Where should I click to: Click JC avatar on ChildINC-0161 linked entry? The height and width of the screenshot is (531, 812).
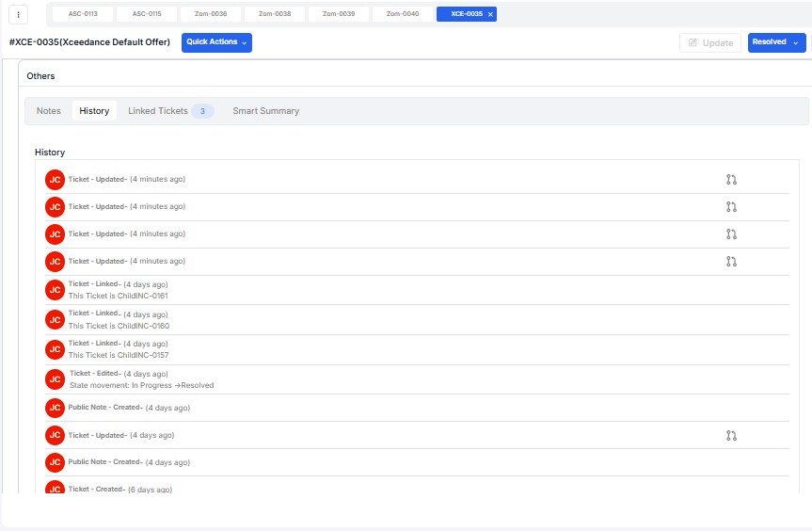pyautogui.click(x=55, y=290)
